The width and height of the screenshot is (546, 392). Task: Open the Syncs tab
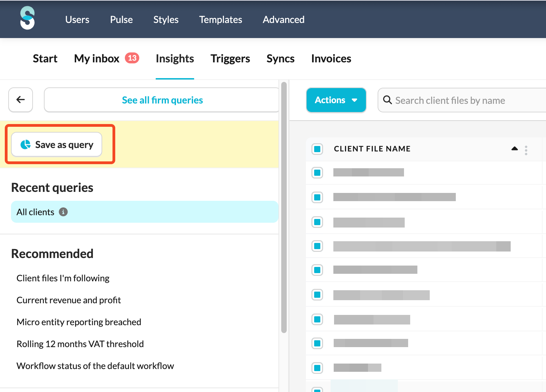pyautogui.click(x=281, y=59)
